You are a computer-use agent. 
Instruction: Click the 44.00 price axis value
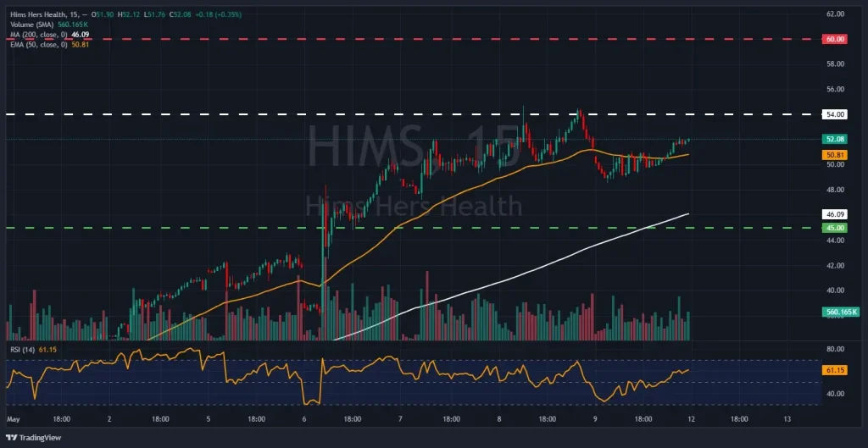pos(835,240)
